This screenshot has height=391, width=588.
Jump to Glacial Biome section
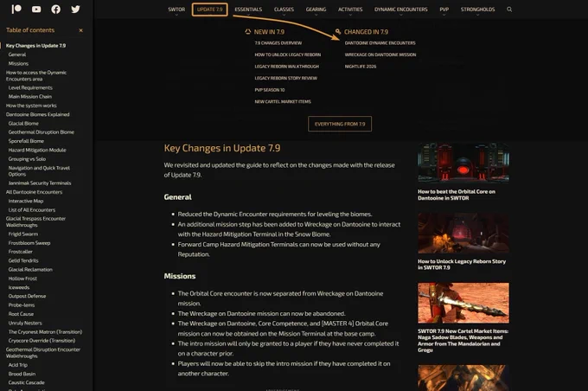click(x=23, y=124)
